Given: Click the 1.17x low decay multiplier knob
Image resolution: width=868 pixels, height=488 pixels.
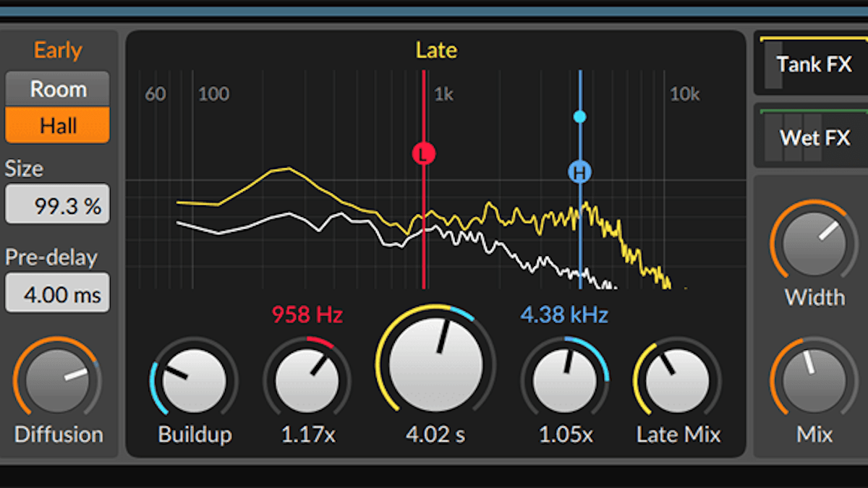Looking at the screenshot, I should (307, 380).
